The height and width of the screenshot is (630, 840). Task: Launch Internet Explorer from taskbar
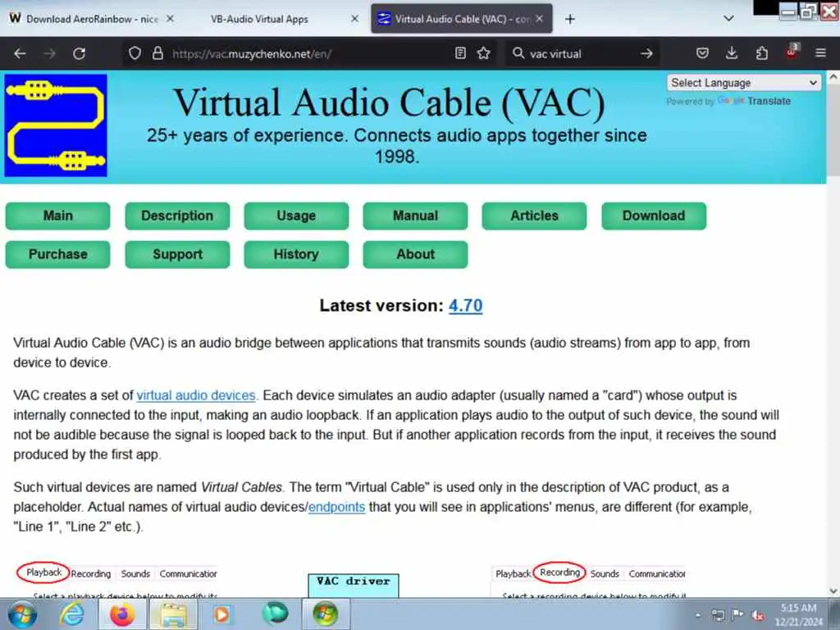(72, 614)
